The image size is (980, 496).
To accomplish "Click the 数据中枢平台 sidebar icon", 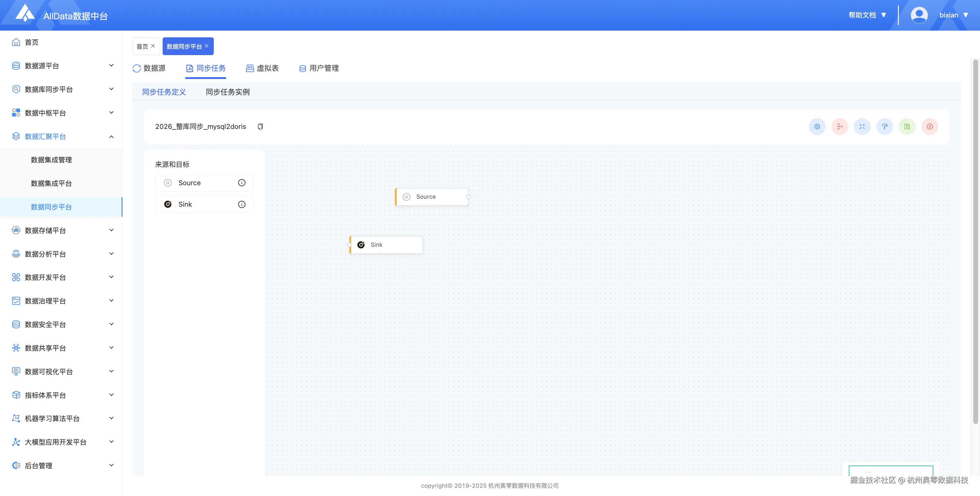I will point(16,113).
